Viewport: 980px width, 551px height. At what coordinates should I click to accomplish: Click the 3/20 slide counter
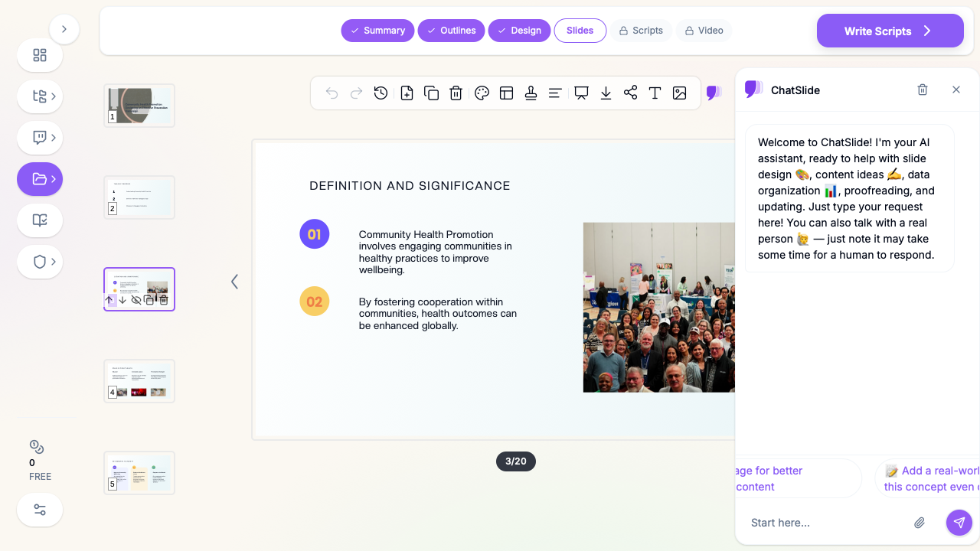pos(516,461)
